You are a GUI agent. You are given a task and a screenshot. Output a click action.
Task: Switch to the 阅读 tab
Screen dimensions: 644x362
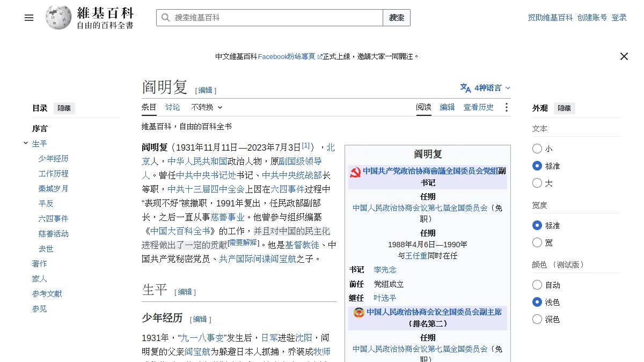point(424,107)
